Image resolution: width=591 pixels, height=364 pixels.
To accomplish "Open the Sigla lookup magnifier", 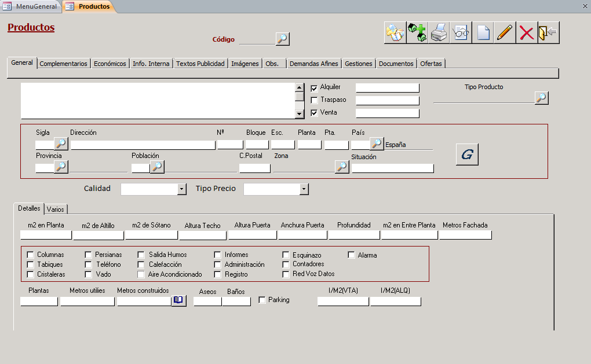I will tap(61, 144).
